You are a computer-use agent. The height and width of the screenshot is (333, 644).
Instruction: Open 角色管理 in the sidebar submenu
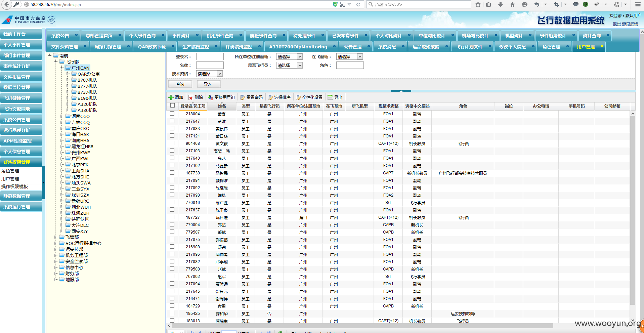pos(10,171)
